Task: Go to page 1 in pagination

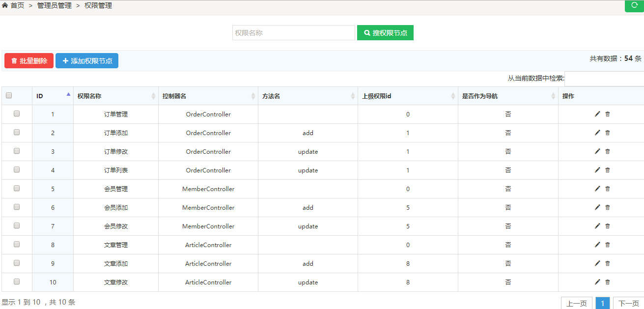Action: click(603, 303)
